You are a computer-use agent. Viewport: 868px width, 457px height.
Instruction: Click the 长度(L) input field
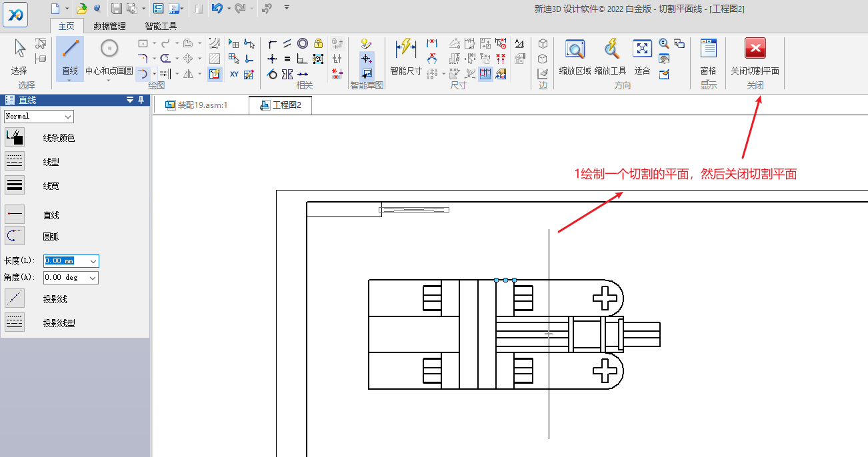(x=66, y=261)
